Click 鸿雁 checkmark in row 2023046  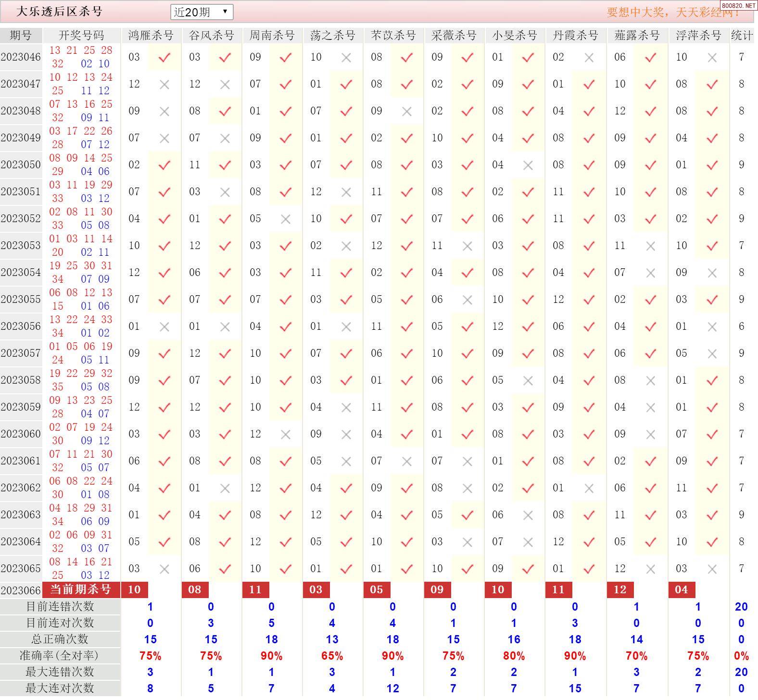164,57
